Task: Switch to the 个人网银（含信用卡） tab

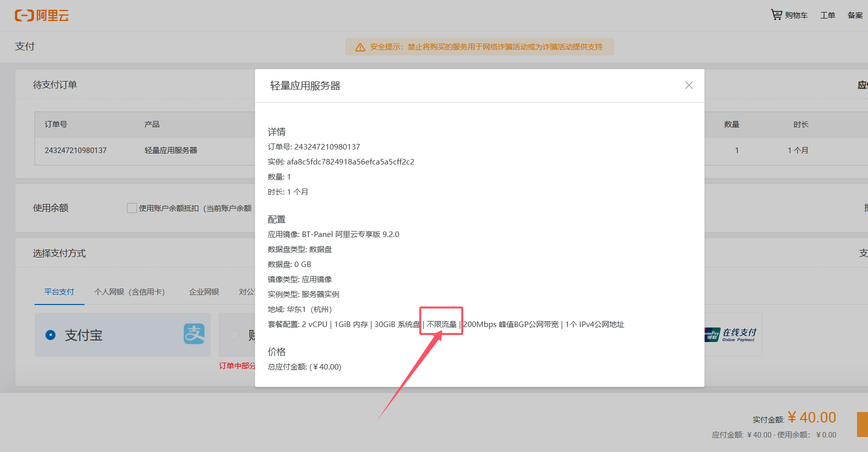Action: tap(129, 292)
